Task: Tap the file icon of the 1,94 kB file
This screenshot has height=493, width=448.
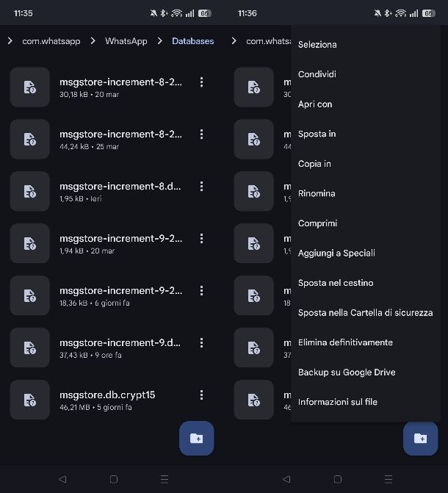Action: pyautogui.click(x=30, y=243)
